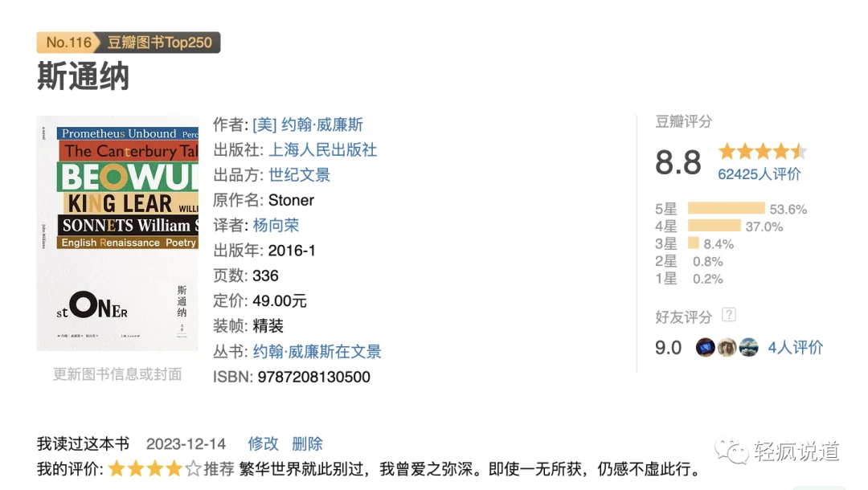Click the 豆瓣评分 heading

click(x=684, y=121)
